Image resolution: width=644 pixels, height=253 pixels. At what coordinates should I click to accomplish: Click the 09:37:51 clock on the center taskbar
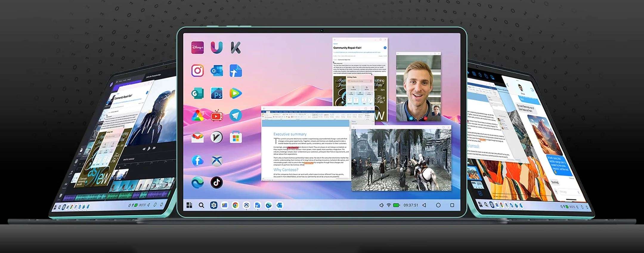(411, 205)
